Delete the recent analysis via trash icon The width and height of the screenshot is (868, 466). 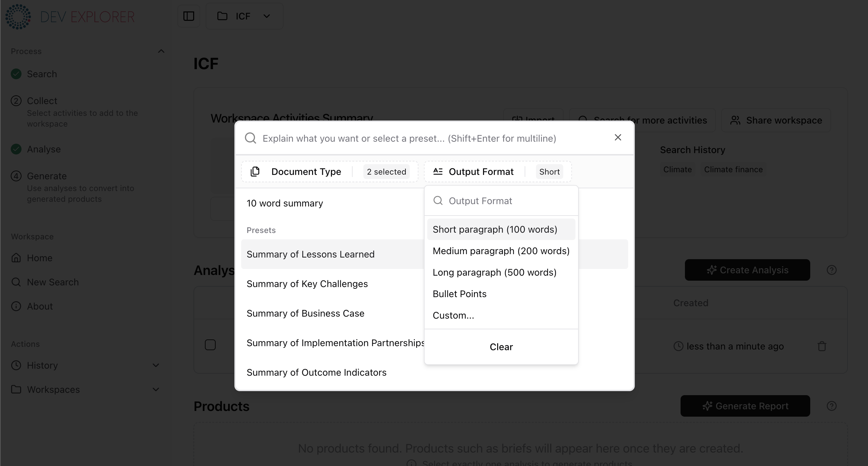click(x=822, y=346)
